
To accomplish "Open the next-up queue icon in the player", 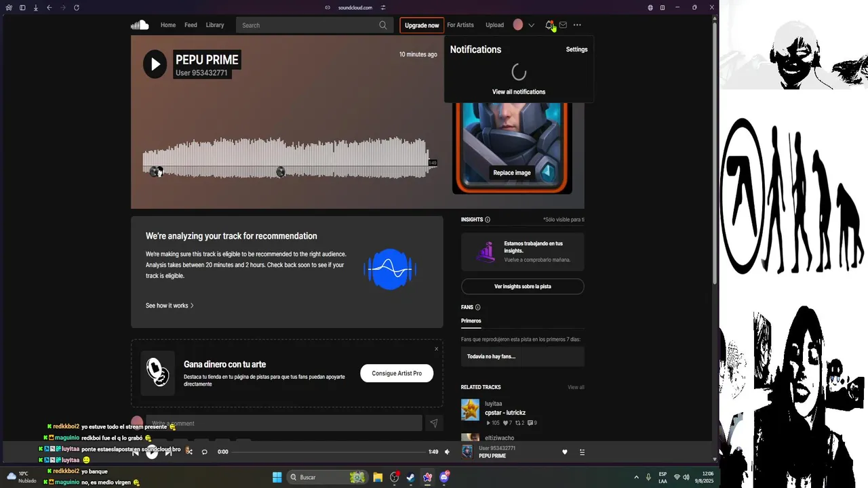I will 582,452.
